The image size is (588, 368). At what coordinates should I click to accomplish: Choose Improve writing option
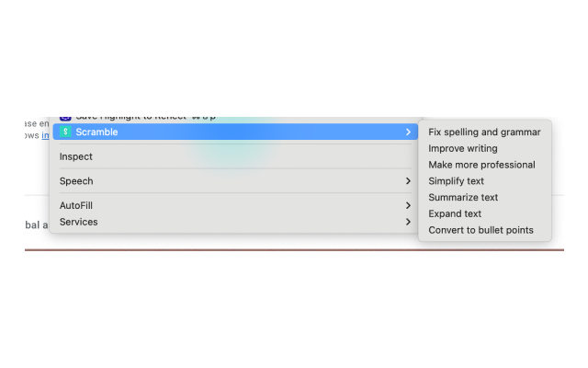(x=463, y=148)
